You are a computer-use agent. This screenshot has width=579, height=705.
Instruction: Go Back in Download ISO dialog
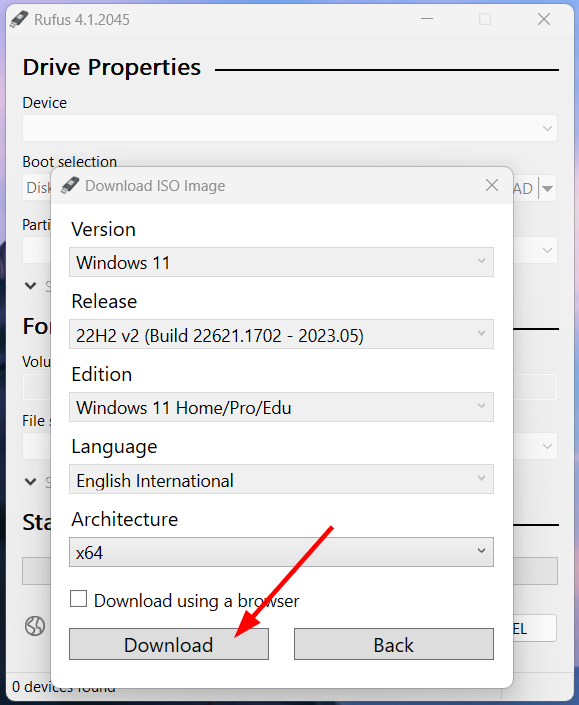394,644
